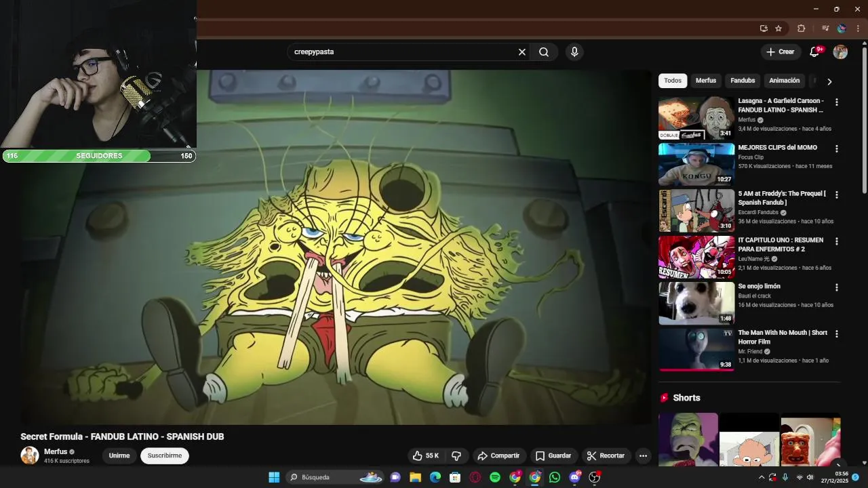868x488 pixels.
Task: Click the video player to pause
Action: coord(336,247)
